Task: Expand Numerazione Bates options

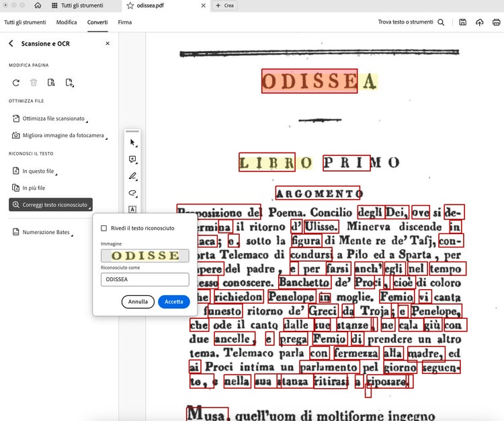Action: pos(42,232)
